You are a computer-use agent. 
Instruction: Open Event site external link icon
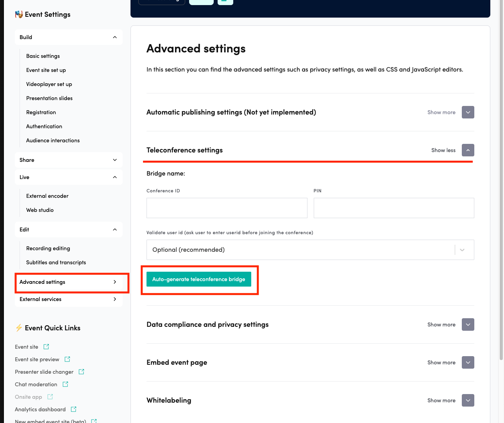click(x=46, y=347)
